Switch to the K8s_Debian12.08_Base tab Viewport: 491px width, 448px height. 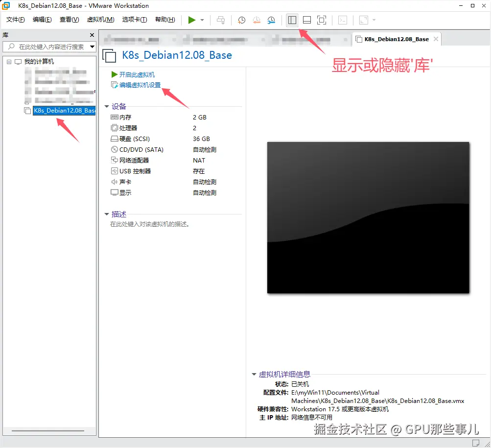(397, 39)
